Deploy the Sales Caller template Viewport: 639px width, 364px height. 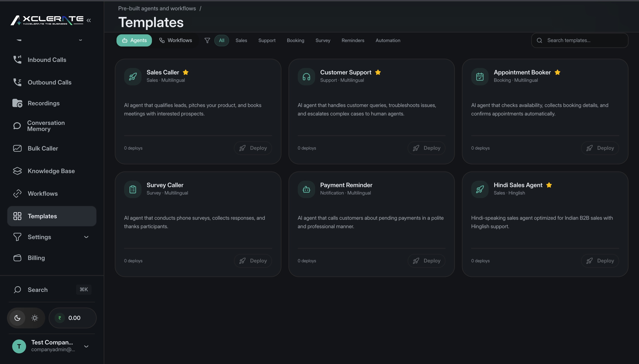pyautogui.click(x=252, y=148)
